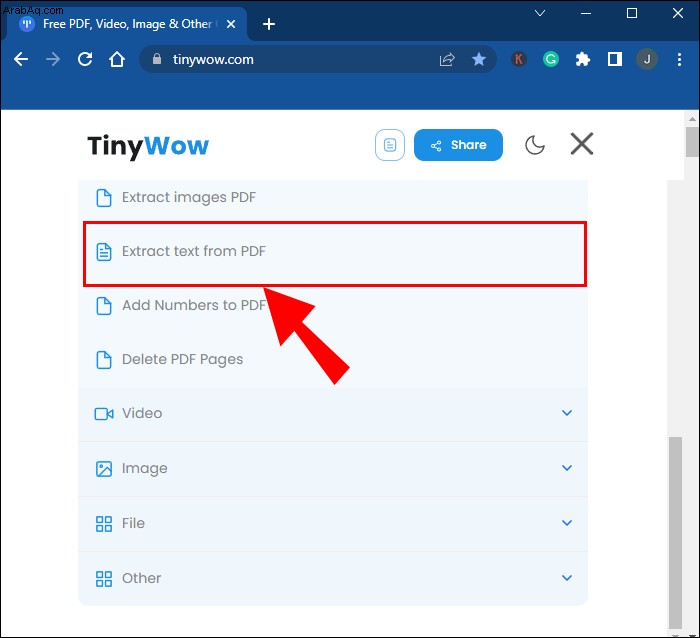
Task: Click the File chevron arrow
Action: 567,523
